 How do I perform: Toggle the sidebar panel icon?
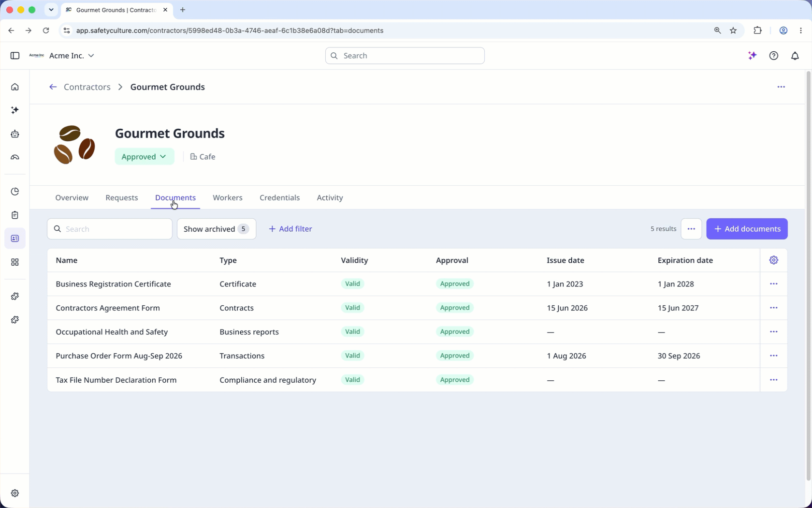pyautogui.click(x=15, y=56)
